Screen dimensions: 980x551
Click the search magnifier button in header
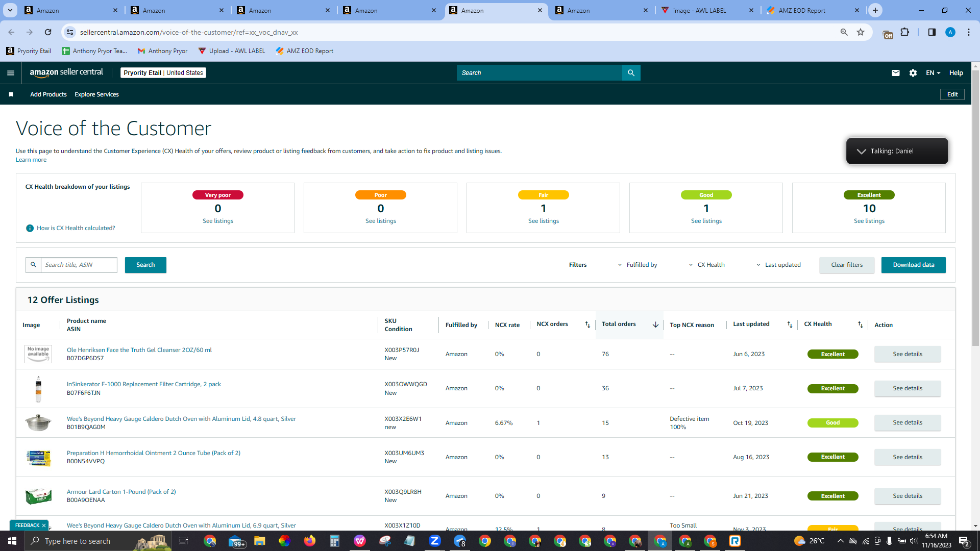tap(631, 73)
